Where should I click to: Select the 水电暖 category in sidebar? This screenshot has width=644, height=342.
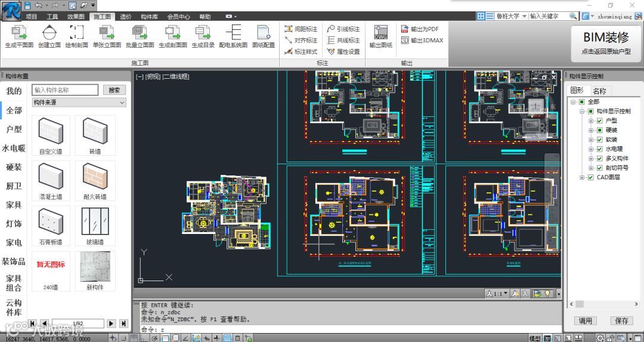click(14, 148)
